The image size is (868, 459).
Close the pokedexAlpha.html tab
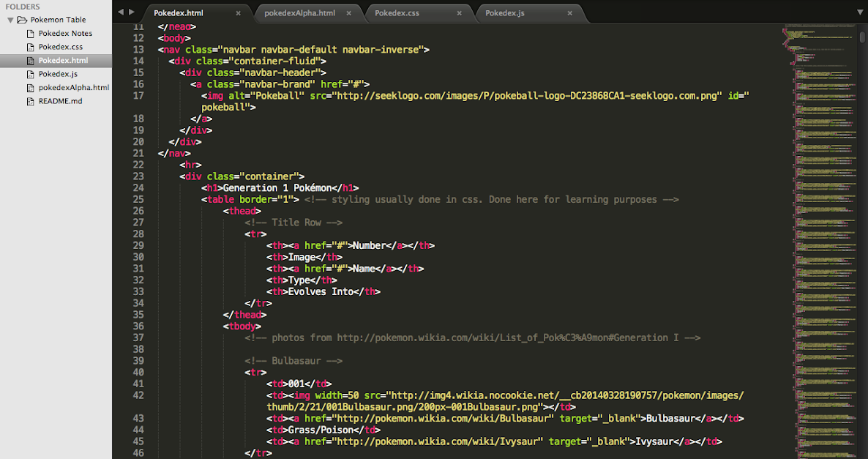pyautogui.click(x=349, y=13)
